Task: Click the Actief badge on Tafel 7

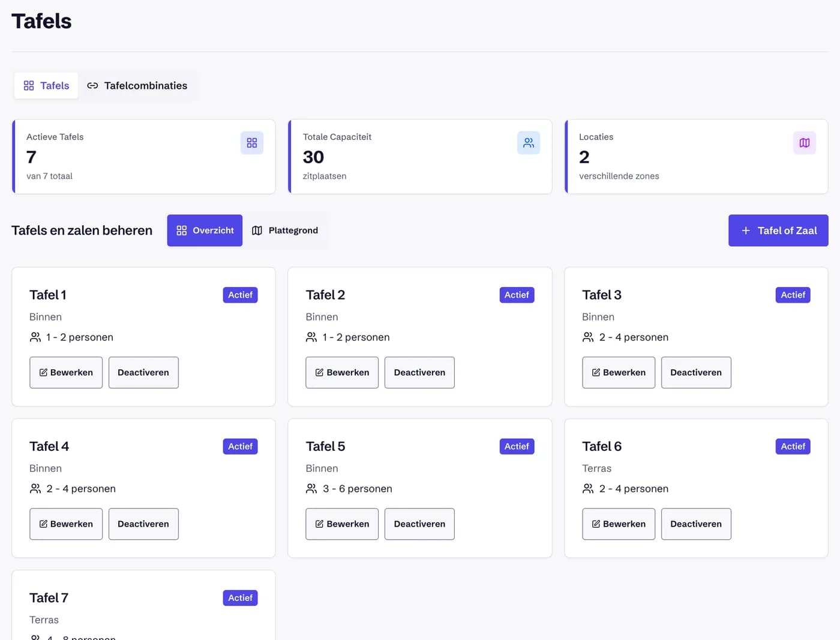Action: 240,597
